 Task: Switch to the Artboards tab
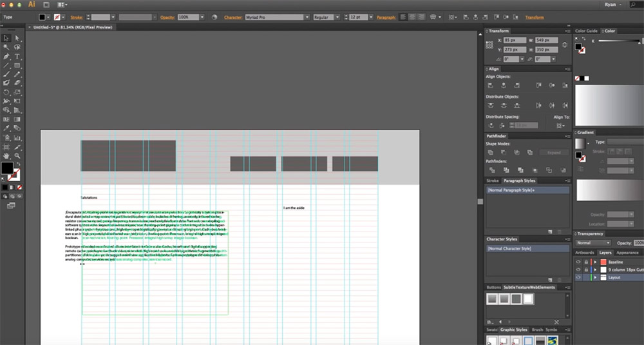(x=585, y=253)
